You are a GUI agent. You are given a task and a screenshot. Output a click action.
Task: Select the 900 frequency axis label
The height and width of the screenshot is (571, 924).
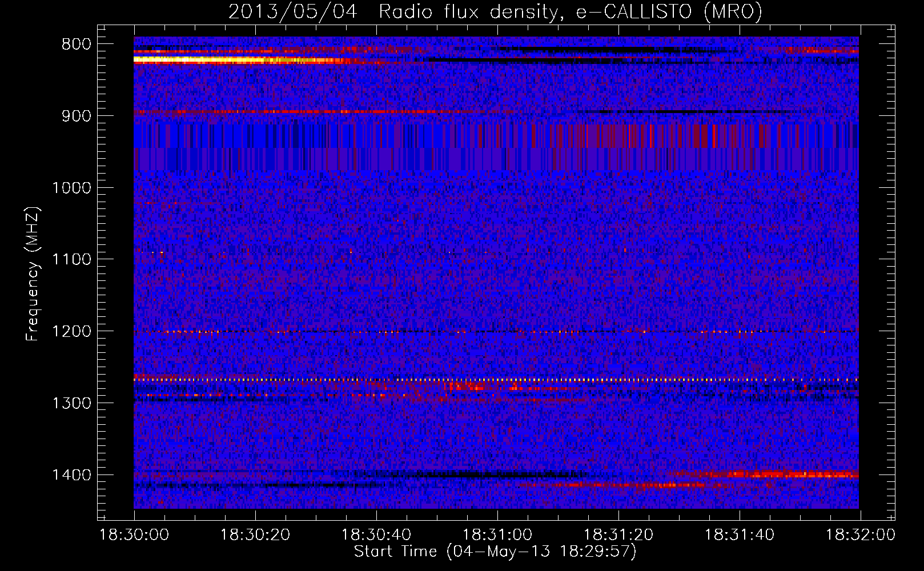tap(76, 116)
